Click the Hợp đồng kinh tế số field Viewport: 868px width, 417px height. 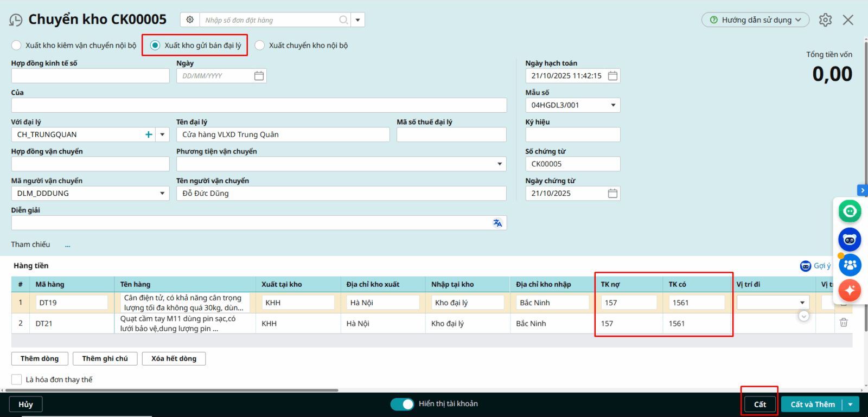coord(90,76)
